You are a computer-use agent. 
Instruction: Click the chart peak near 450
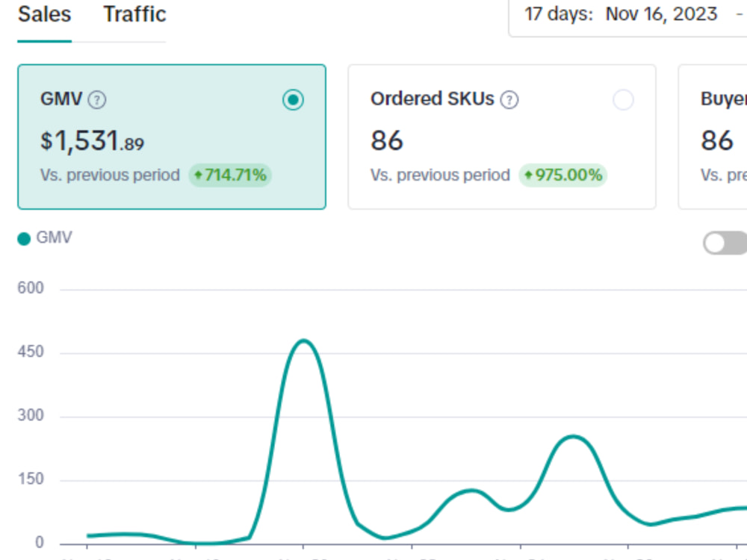pos(303,340)
